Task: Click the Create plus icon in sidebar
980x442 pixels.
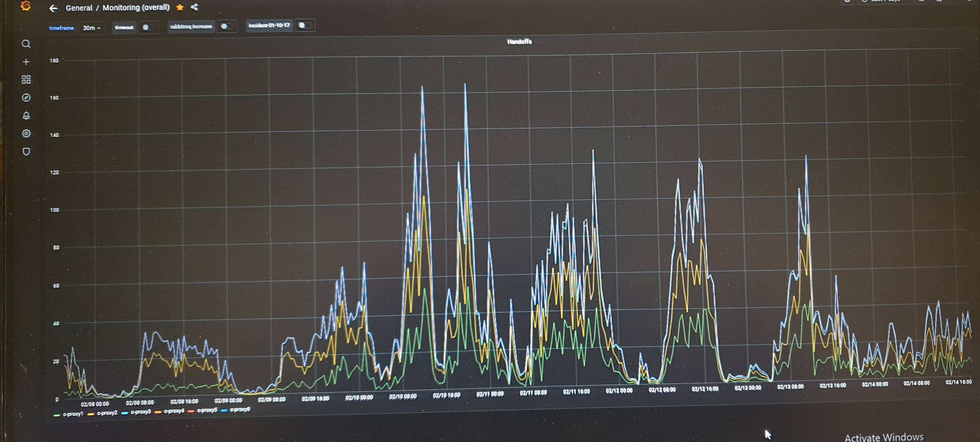Action: coord(26,62)
